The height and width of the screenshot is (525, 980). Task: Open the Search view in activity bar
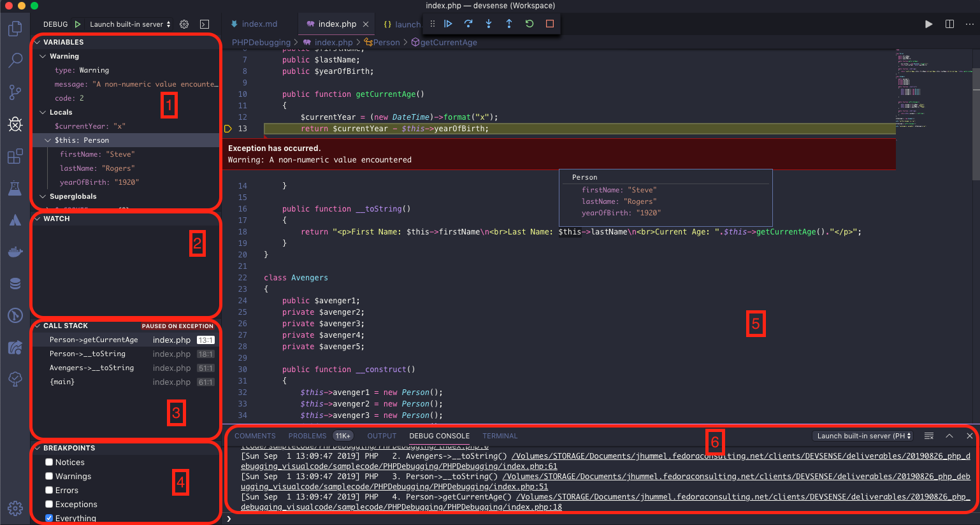tap(15, 61)
